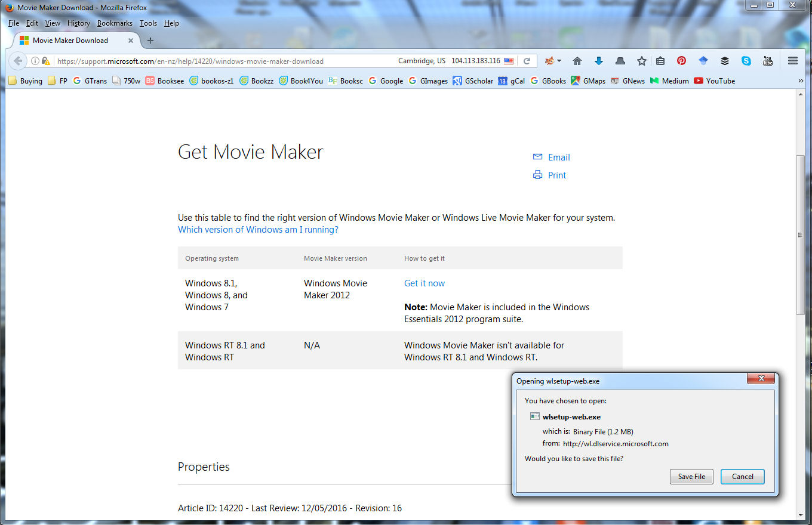Open the Firefox hamburger menu
812x525 pixels.
click(793, 61)
